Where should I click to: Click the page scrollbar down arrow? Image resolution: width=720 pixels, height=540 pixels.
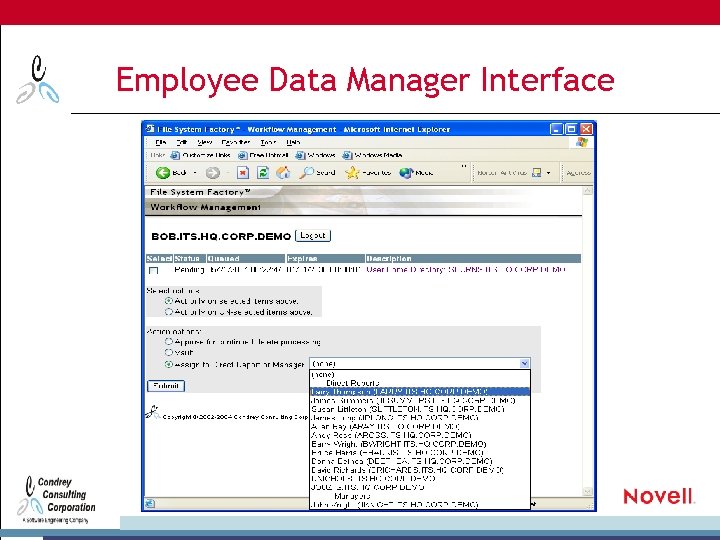point(588,492)
